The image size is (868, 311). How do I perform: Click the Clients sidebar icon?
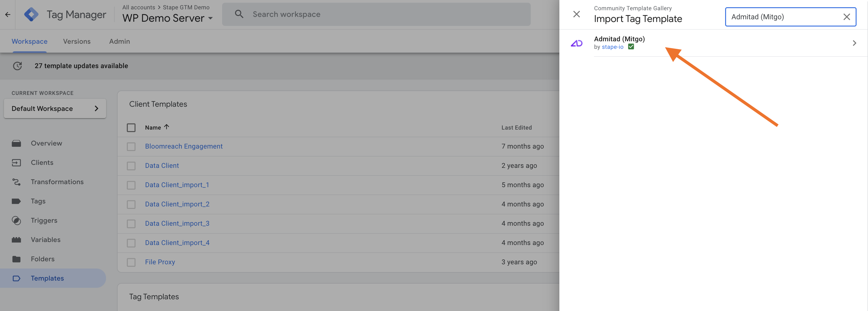coord(16,163)
